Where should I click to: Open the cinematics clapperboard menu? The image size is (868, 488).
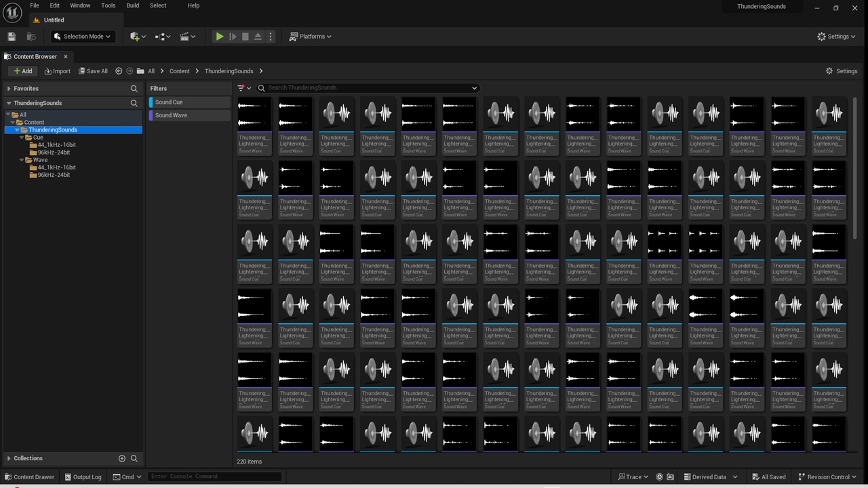[188, 37]
